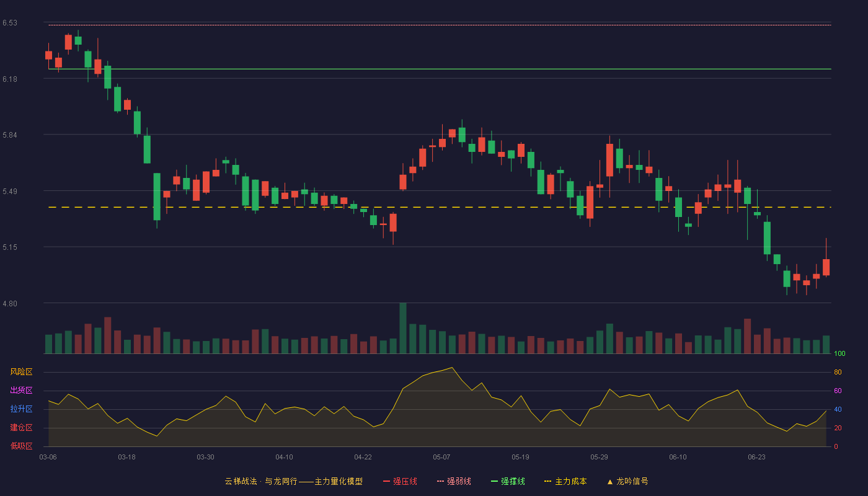Click the 03-06 date label
868x496 pixels.
48,457
